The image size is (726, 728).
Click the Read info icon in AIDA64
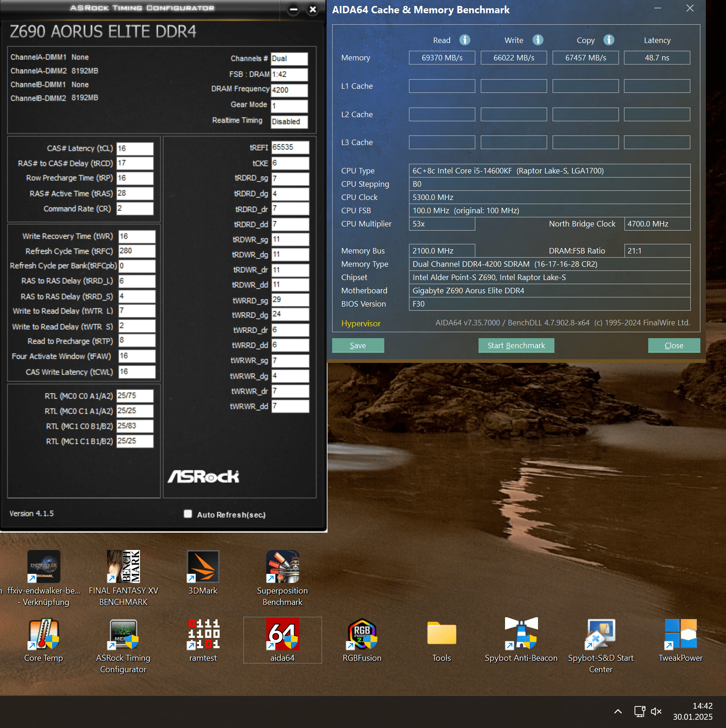(x=465, y=40)
